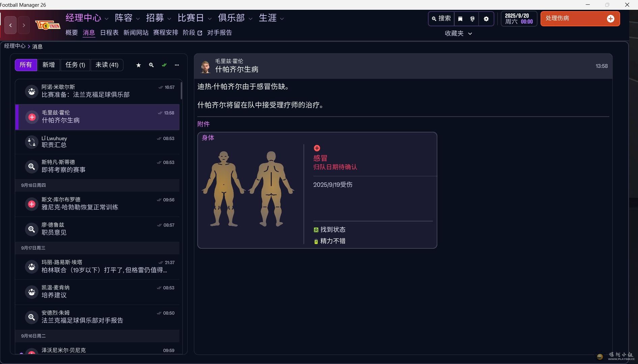Screen dimensions: 638x364
Task: Expand the 经理中心 menu chevron
Action: point(107,19)
